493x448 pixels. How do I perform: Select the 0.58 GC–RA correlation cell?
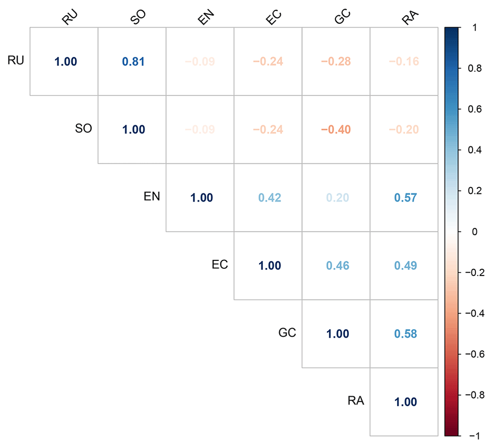coord(405,334)
